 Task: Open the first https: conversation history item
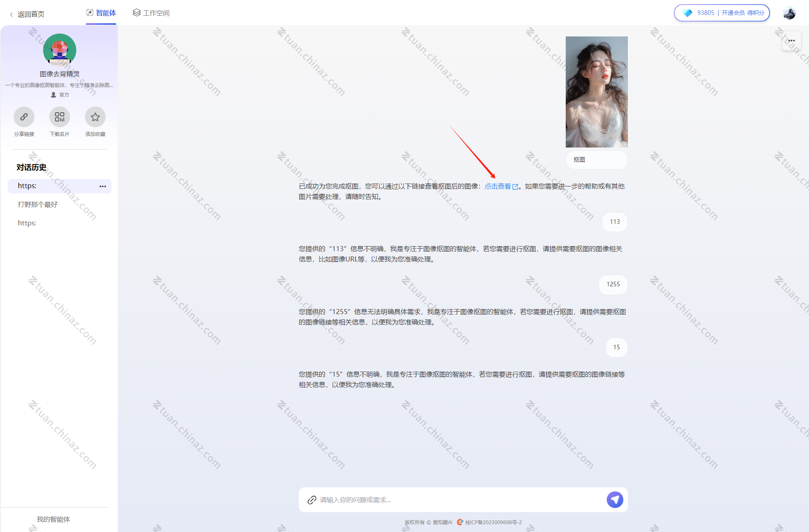(60, 186)
